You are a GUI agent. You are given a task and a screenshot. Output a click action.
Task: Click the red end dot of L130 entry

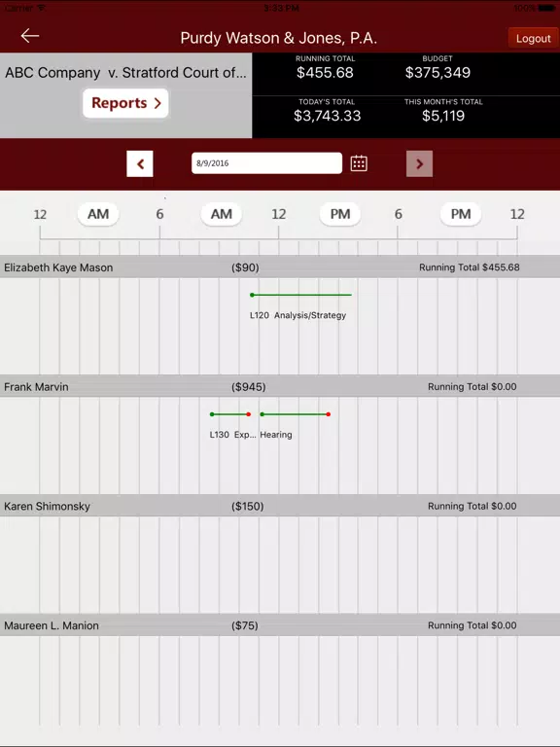249,414
